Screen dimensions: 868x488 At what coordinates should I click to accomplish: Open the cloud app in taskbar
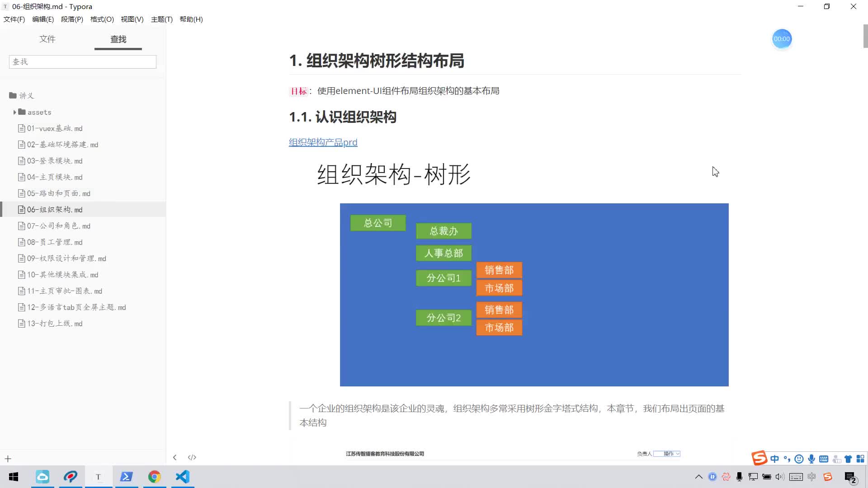click(x=42, y=477)
